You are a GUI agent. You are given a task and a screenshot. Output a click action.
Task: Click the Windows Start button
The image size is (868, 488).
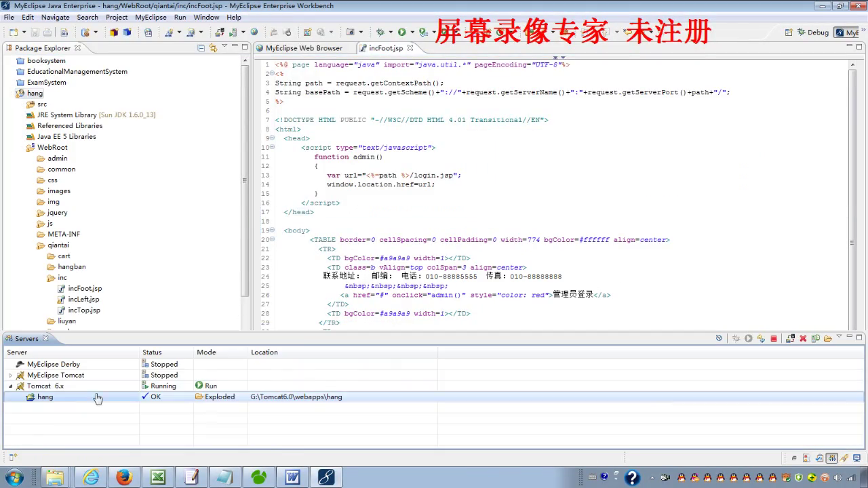tap(14, 477)
